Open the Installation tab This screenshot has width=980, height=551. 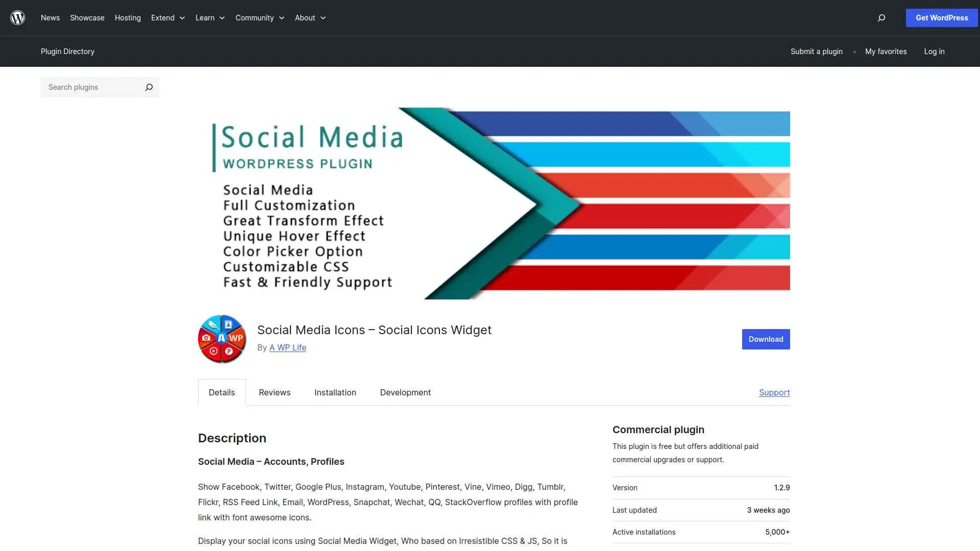335,392
